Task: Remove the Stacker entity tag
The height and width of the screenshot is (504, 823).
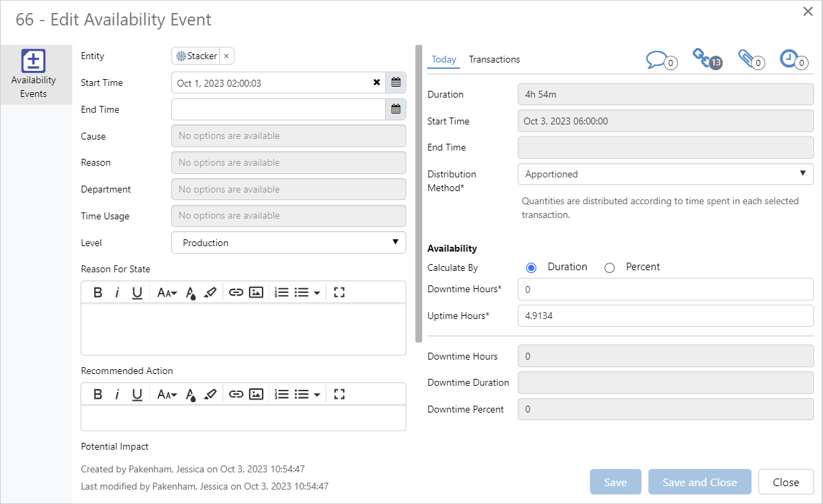Action: [x=226, y=56]
